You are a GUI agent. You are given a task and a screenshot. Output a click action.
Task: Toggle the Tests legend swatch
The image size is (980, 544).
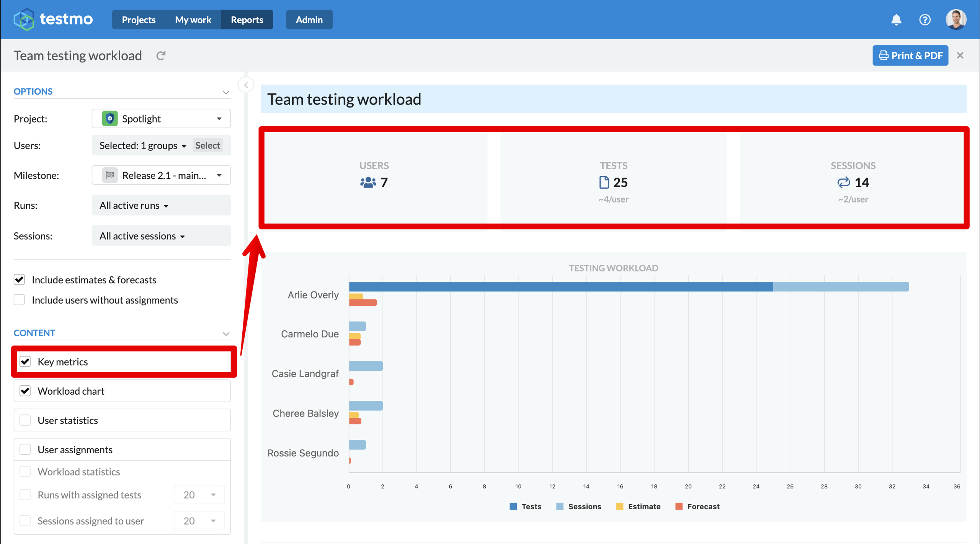coord(513,506)
